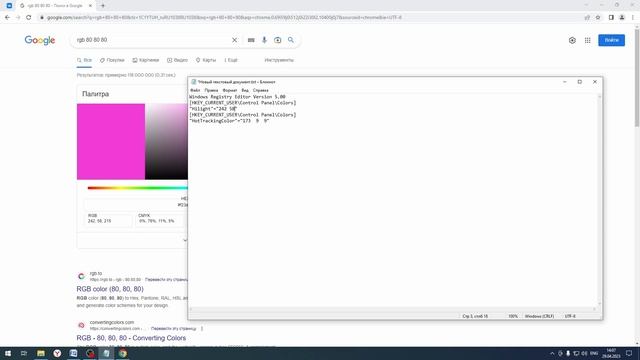Open the Chrome profile icon
This screenshot has width=640, height=360.
click(x=622, y=18)
